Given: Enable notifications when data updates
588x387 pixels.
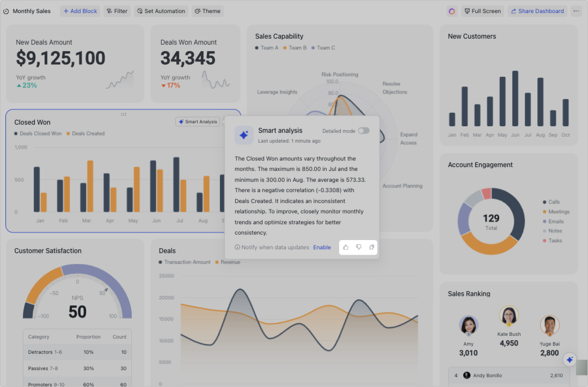Looking at the screenshot, I should [x=322, y=247].
